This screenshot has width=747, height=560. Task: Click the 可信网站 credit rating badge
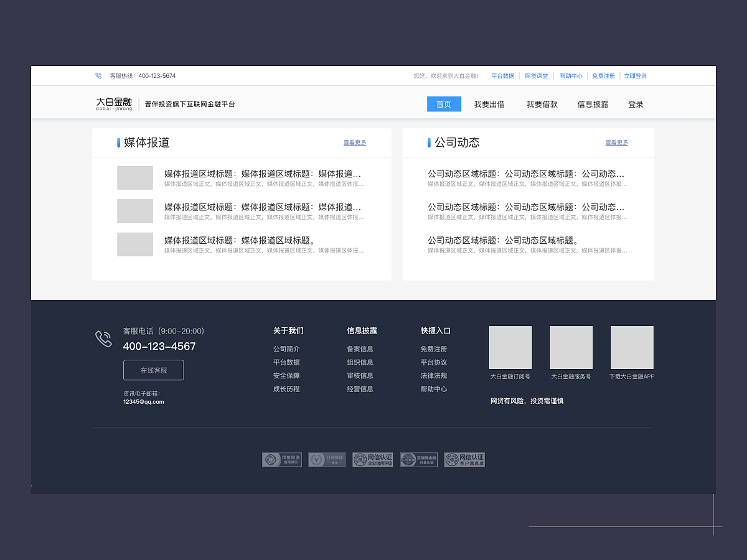(281, 459)
